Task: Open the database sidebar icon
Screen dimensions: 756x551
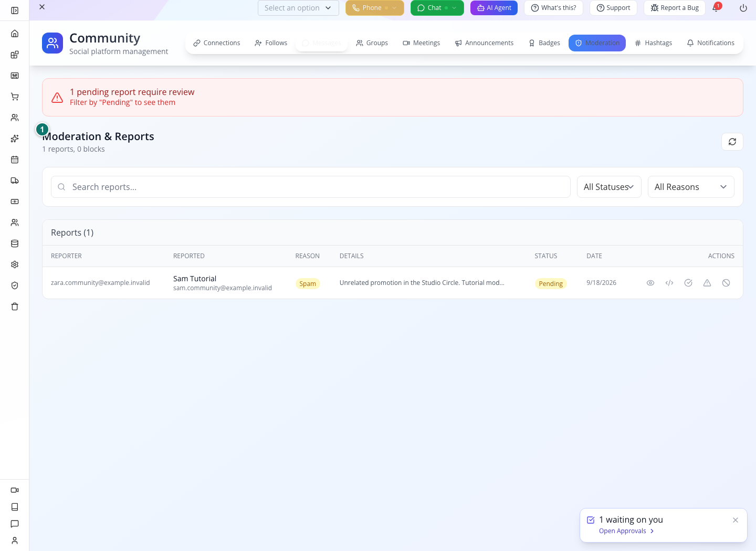Action: pyautogui.click(x=15, y=243)
